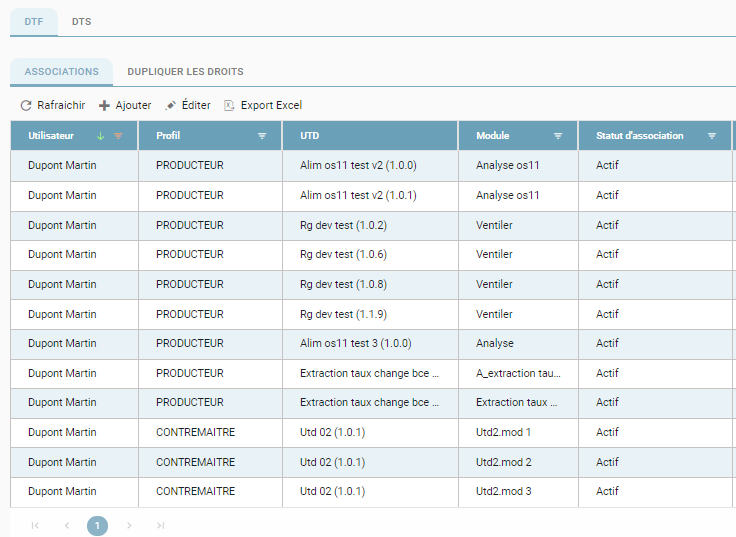Switch to the DTS tab
Image resolution: width=736 pixels, height=537 pixels.
(x=82, y=22)
